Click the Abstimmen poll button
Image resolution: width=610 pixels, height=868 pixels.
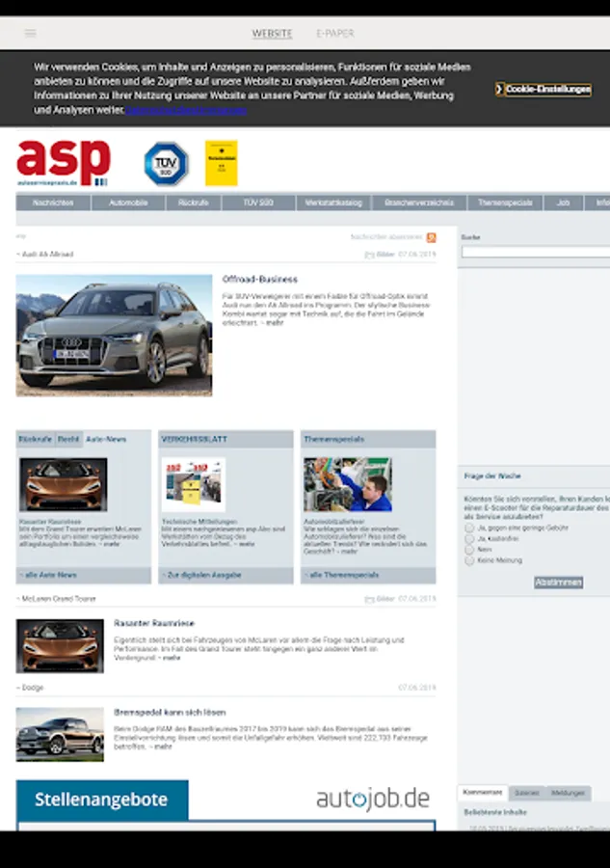coord(559,583)
